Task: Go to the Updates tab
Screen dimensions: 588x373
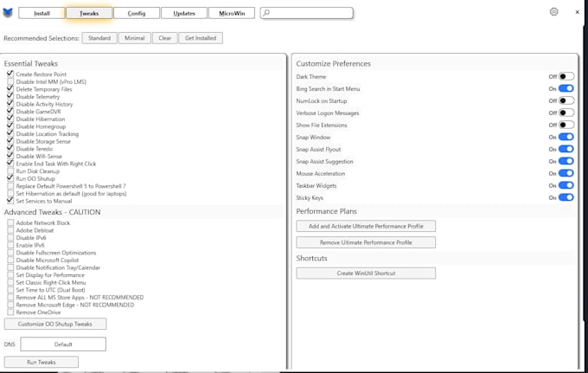Action: pyautogui.click(x=184, y=13)
